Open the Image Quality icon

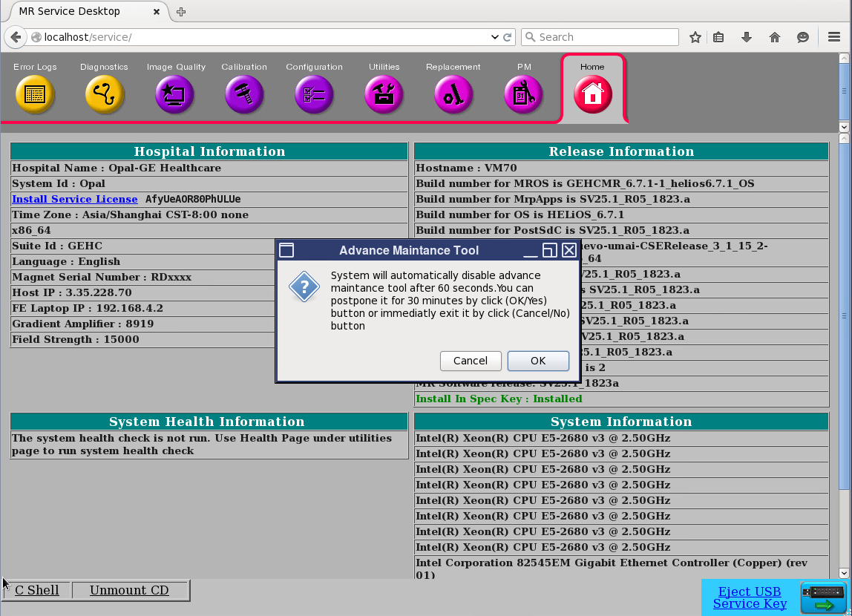click(174, 94)
